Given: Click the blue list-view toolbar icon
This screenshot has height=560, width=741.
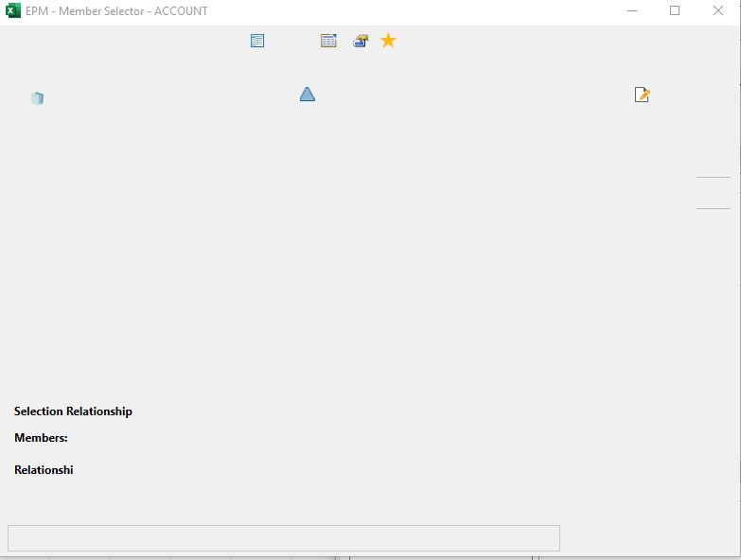Looking at the screenshot, I should tap(257, 41).
